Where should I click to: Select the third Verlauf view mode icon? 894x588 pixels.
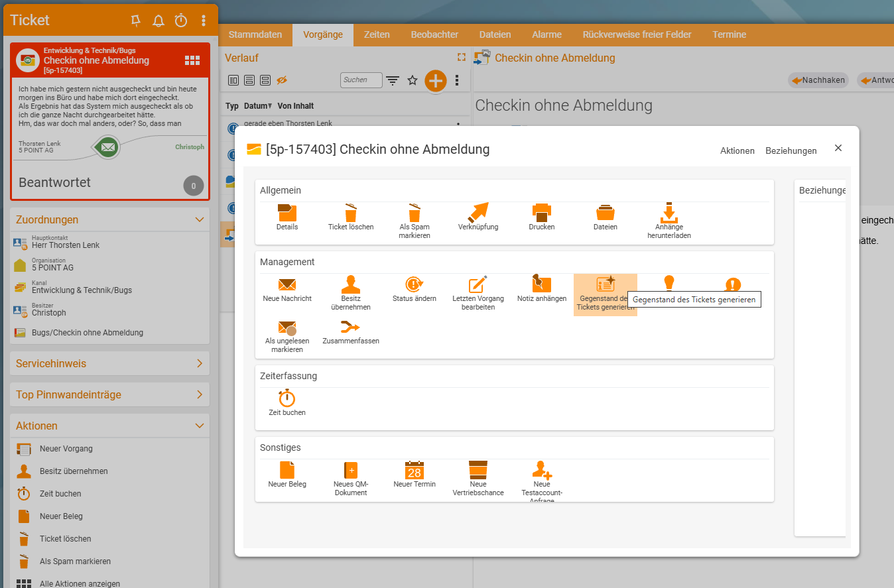[265, 80]
